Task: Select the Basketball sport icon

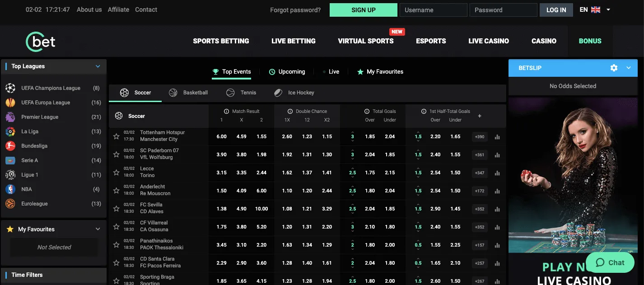Action: pyautogui.click(x=173, y=93)
